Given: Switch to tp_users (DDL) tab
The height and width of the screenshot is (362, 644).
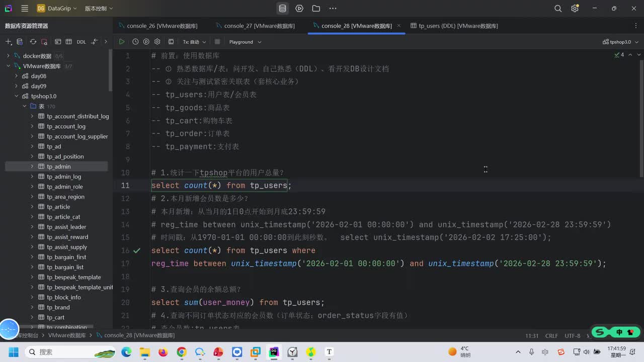Looking at the screenshot, I should [454, 26].
